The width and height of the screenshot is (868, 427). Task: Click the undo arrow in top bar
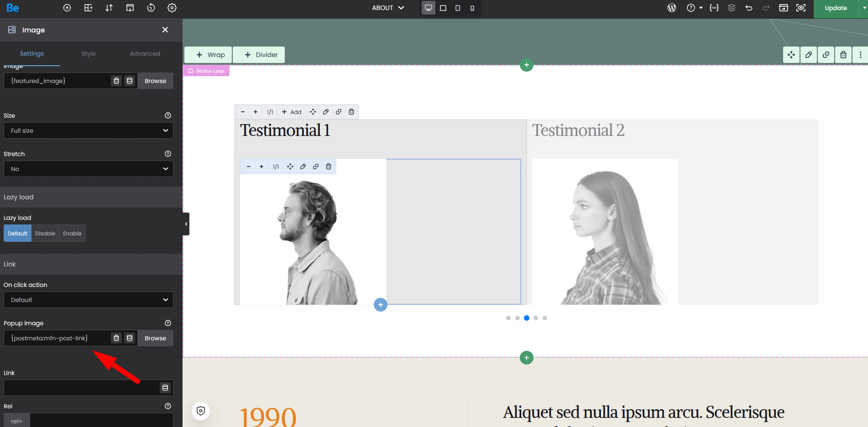point(749,8)
